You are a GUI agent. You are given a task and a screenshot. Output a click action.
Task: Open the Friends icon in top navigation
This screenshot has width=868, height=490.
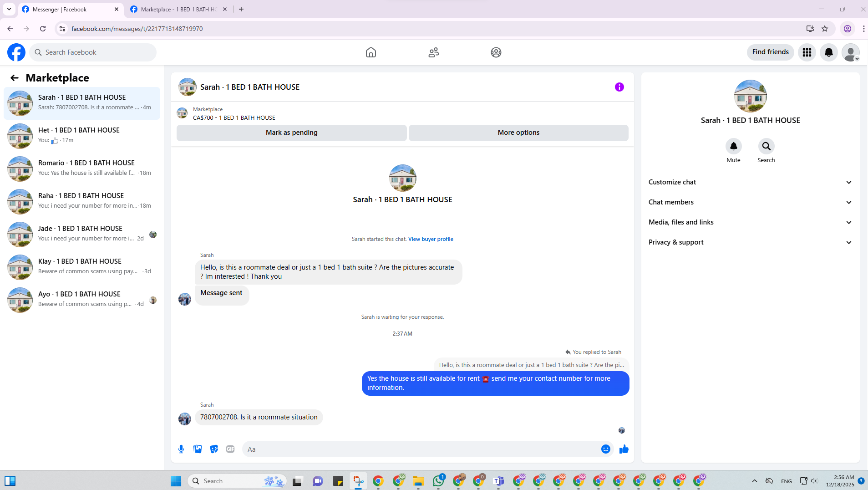[434, 52]
